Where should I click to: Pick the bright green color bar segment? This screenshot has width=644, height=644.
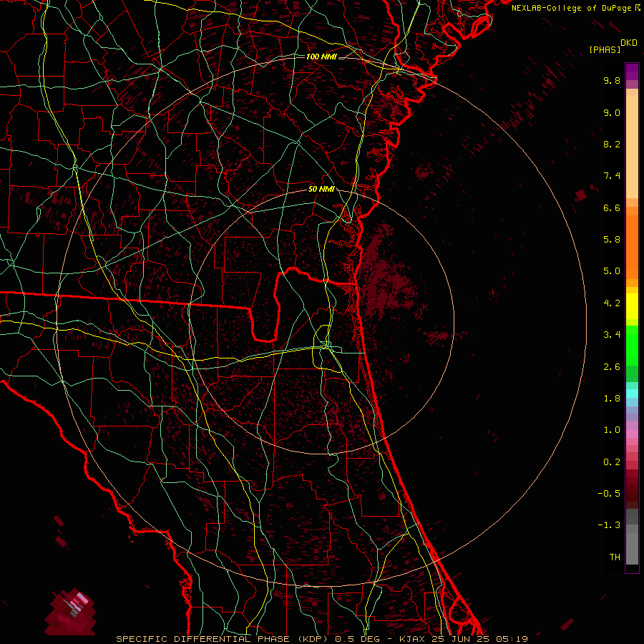tap(632, 345)
